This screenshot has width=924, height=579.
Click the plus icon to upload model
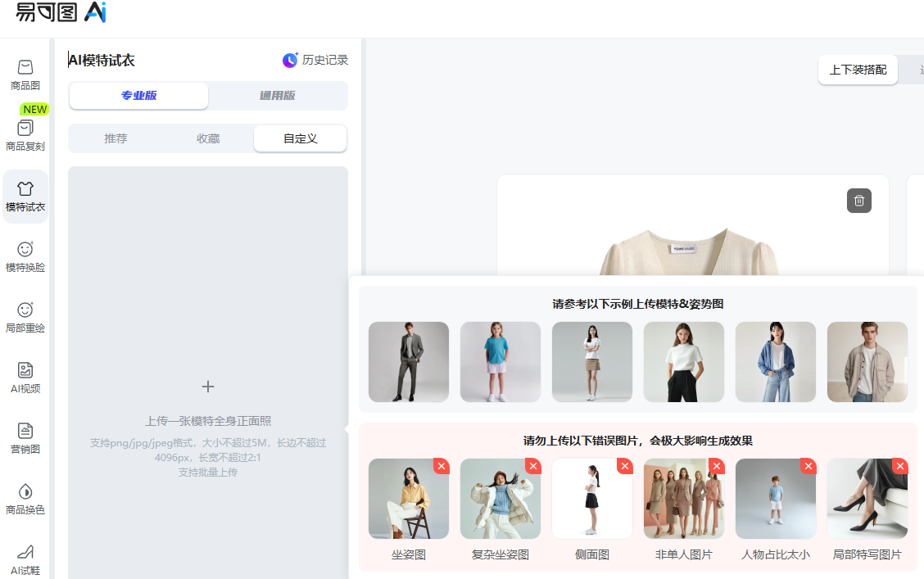207,387
